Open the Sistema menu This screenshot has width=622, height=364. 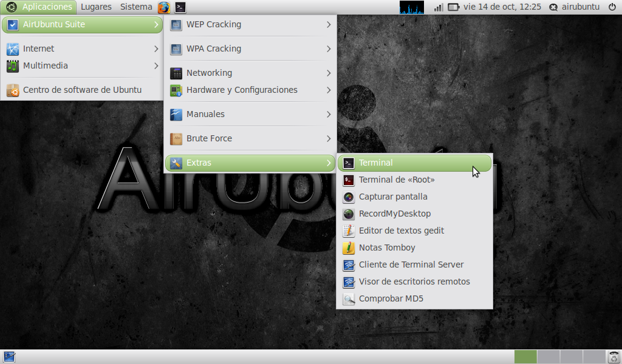(x=136, y=7)
